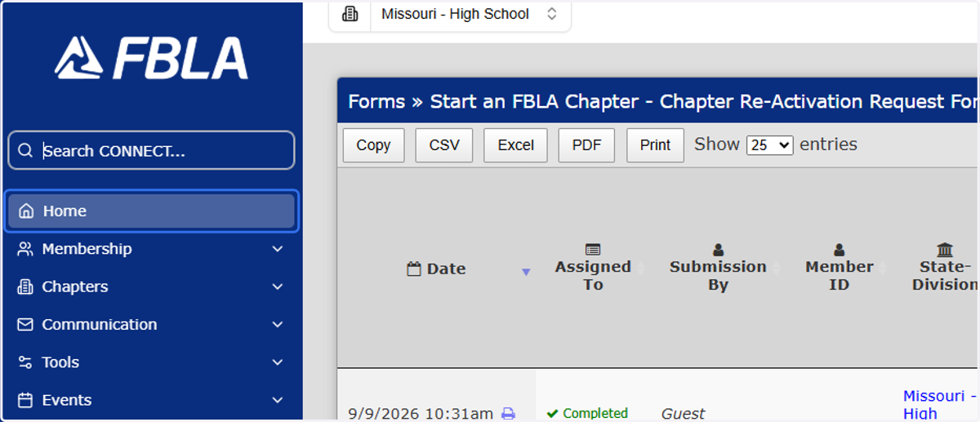
Task: Click the CSV export button
Action: (444, 145)
